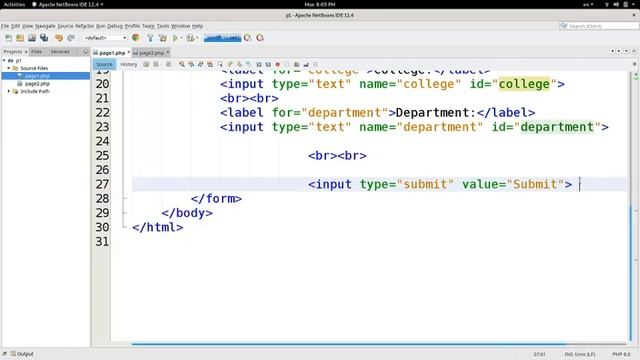
Task: Click the Open Project toolbar icon
Action: (32, 38)
